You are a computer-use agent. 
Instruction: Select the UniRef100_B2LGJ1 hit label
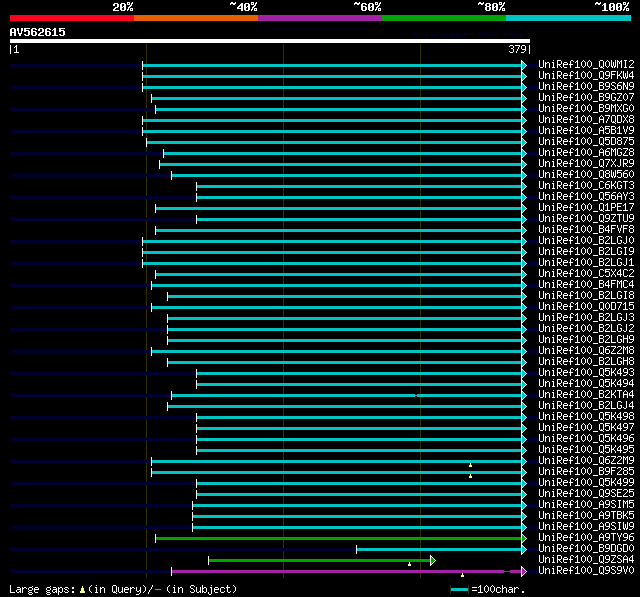pos(586,263)
